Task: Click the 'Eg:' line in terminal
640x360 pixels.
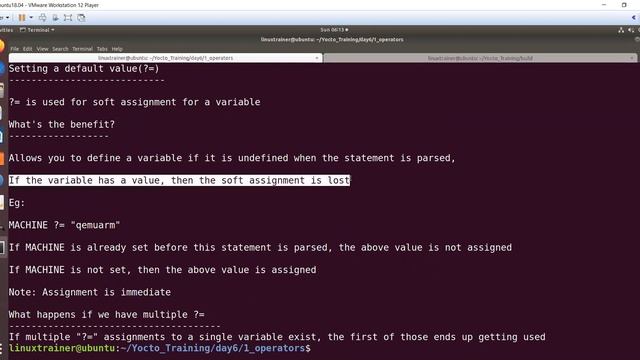Action: click(17, 203)
